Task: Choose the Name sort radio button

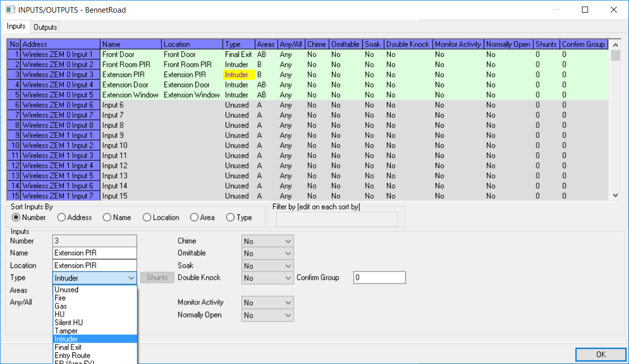Action: click(x=107, y=217)
